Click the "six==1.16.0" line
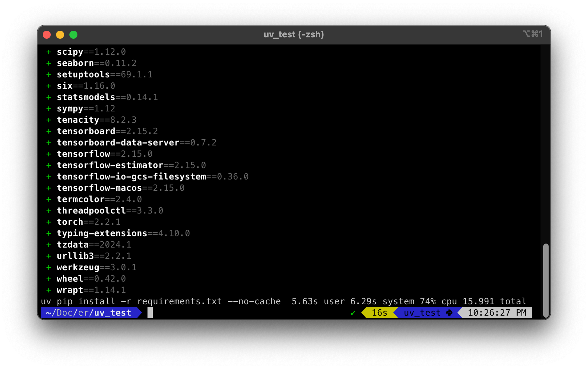Screen dimensions: 588x369 81,86
